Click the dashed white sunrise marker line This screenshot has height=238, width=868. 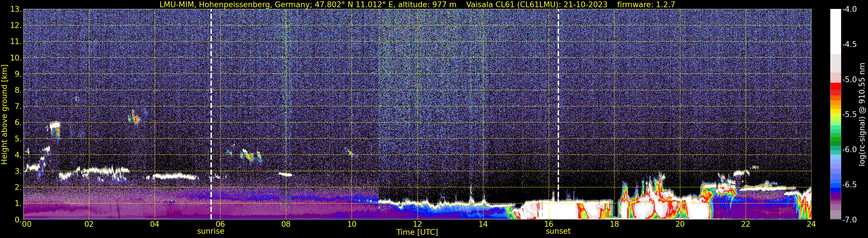(211, 114)
